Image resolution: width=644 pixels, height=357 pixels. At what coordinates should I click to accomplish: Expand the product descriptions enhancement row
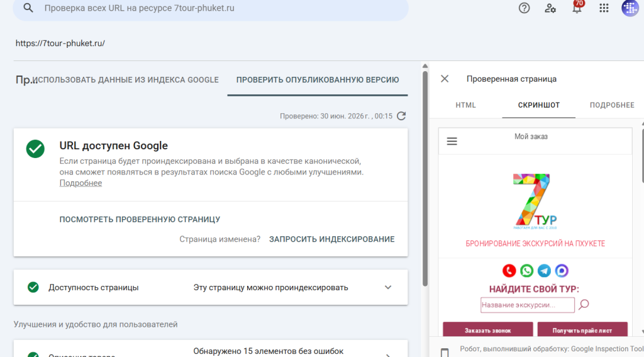tap(211, 349)
